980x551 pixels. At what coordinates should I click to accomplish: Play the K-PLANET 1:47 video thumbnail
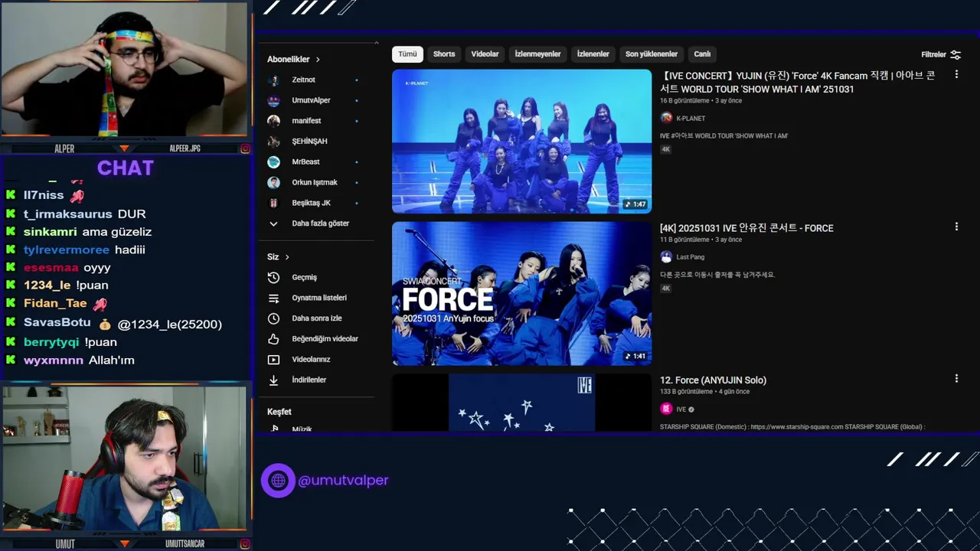(521, 141)
